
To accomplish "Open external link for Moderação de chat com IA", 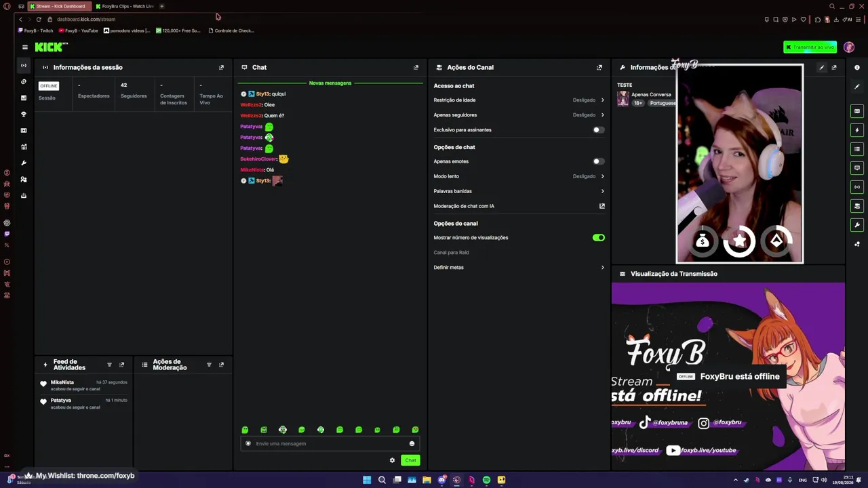I will [601, 206].
